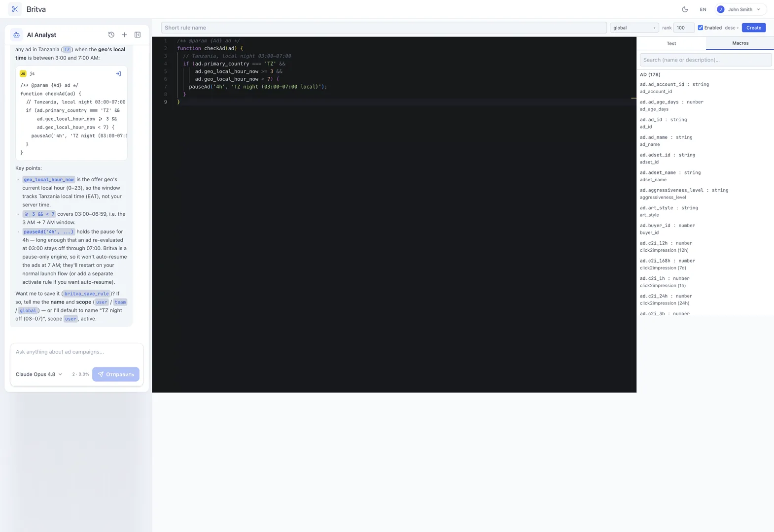Open the global scope dropdown
774x532 pixels.
pos(634,28)
